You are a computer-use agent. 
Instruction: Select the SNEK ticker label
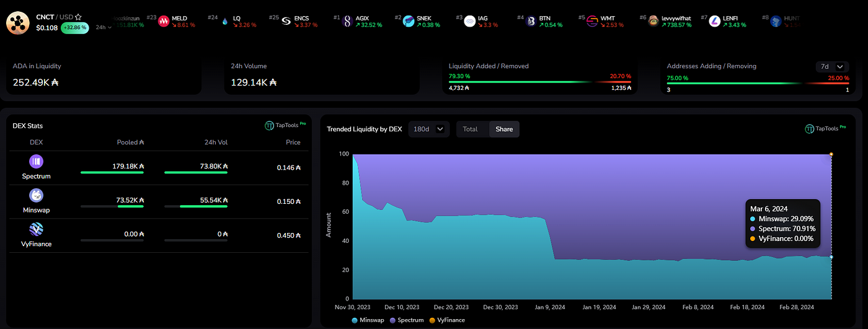(425, 18)
